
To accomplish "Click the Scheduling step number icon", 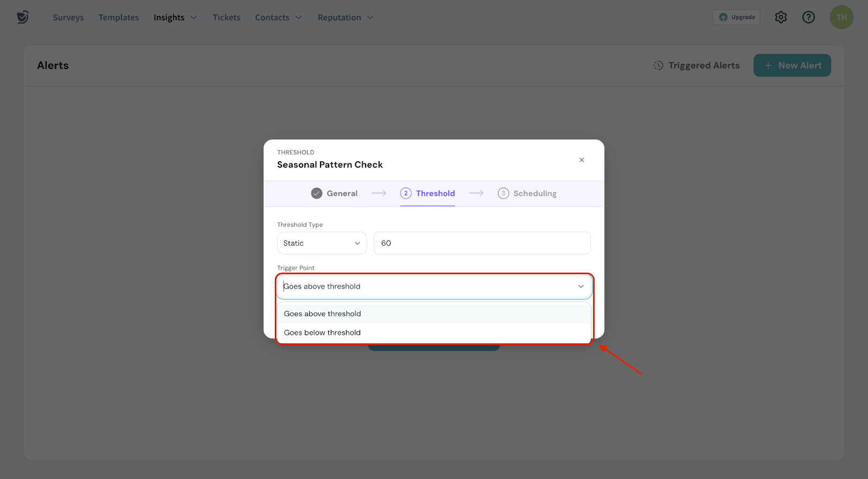I will point(503,194).
